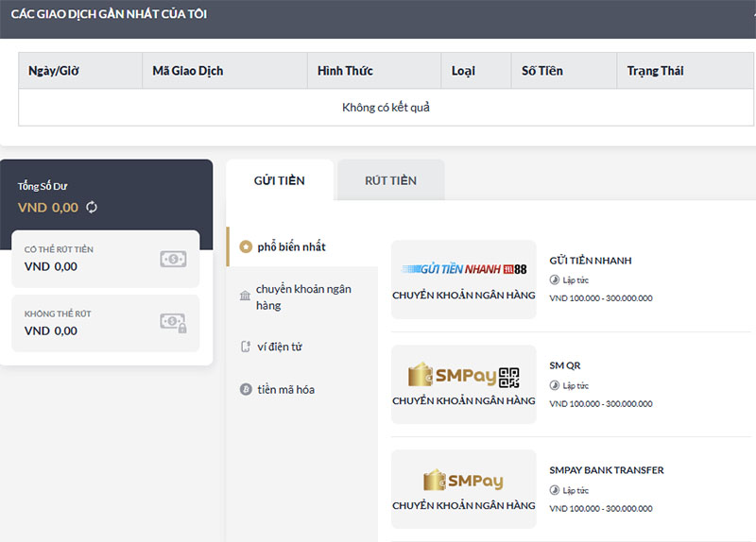Select SMPAY BANK TRANSFER option
The image size is (756, 542).
606,470
